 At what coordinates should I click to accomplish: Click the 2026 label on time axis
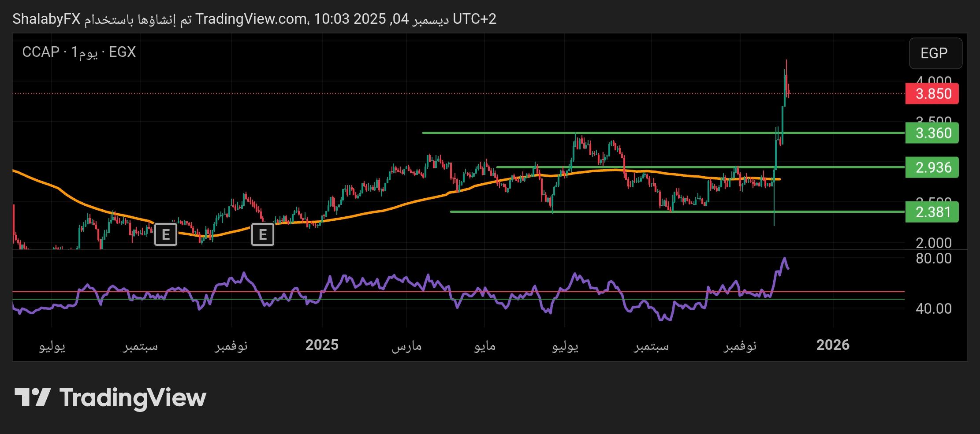[x=832, y=345]
